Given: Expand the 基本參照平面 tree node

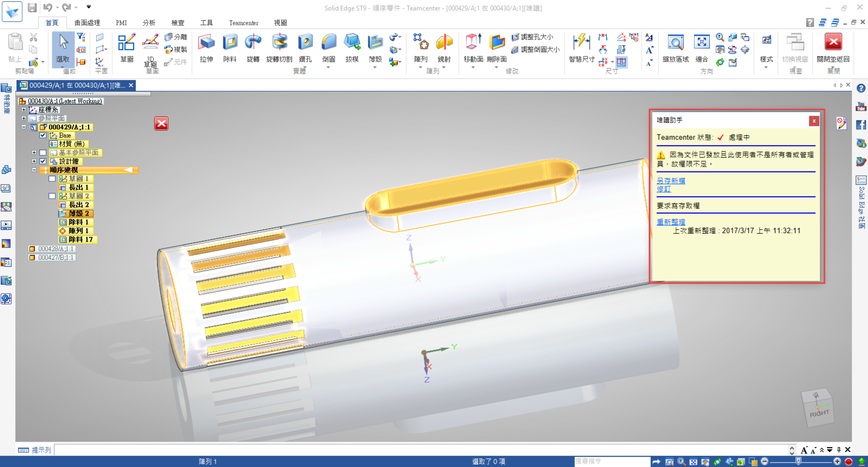Looking at the screenshot, I should (34, 153).
